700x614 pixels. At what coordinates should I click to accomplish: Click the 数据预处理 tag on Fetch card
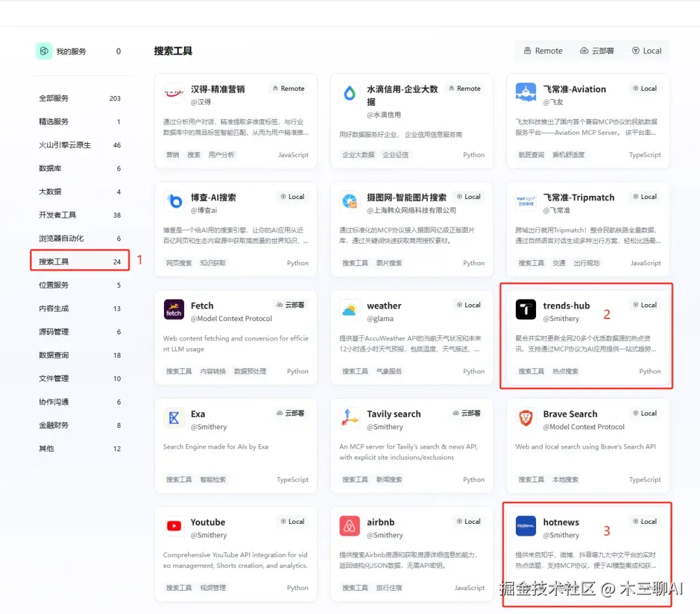tap(250, 372)
